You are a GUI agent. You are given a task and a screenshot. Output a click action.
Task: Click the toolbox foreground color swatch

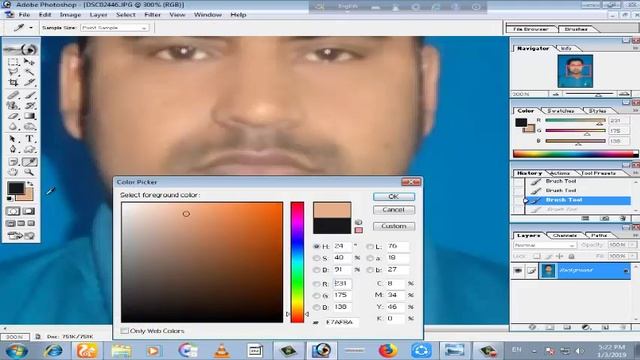click(16, 188)
